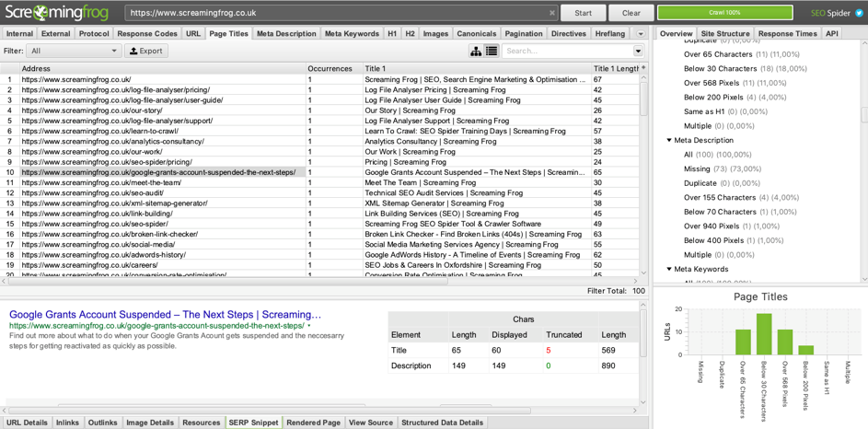
Task: Open the Outlinks bottom tab
Action: click(102, 423)
